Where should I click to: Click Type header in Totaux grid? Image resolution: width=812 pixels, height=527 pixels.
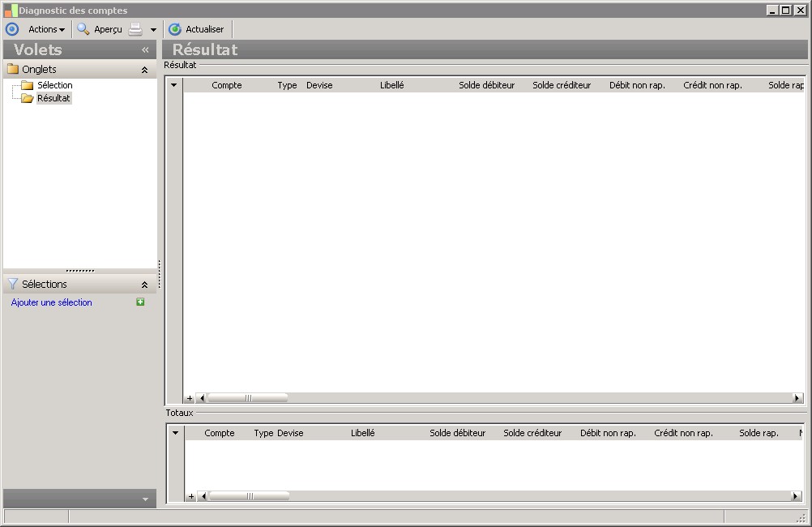click(263, 433)
